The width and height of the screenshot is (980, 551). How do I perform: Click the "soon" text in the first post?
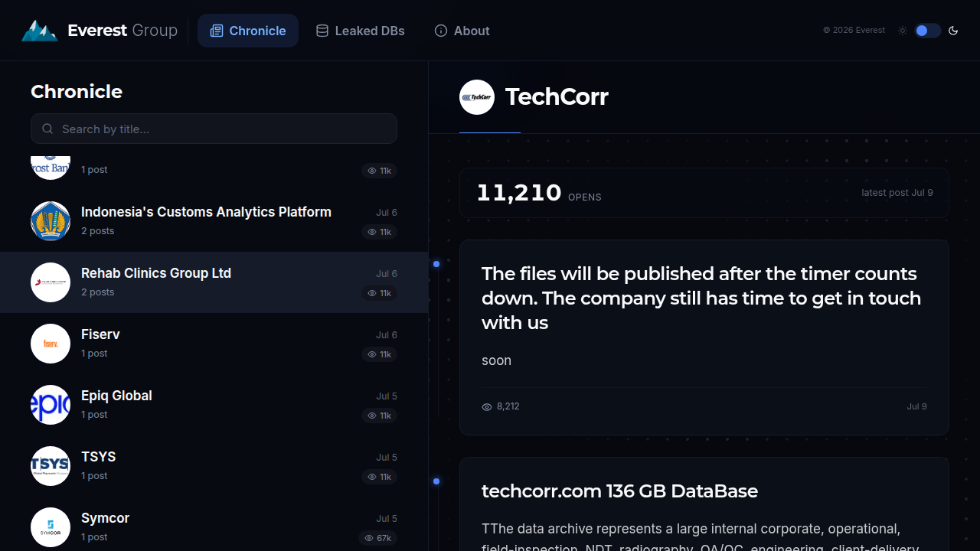click(x=496, y=360)
